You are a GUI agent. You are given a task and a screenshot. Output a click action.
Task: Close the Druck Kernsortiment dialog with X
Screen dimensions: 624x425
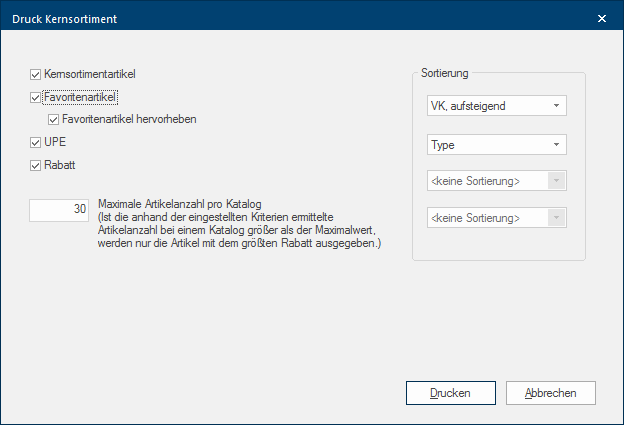[x=601, y=18]
